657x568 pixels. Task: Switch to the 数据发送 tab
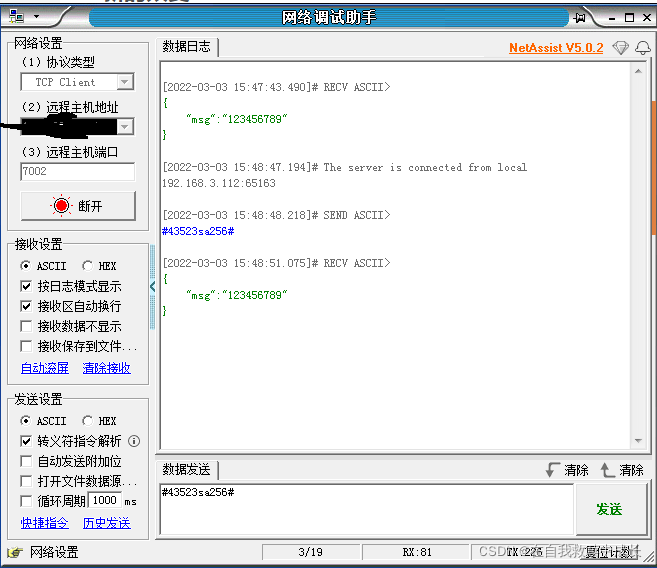click(186, 470)
